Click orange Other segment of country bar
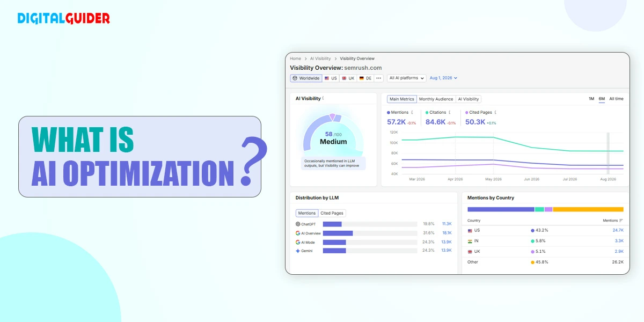 [x=588, y=209]
